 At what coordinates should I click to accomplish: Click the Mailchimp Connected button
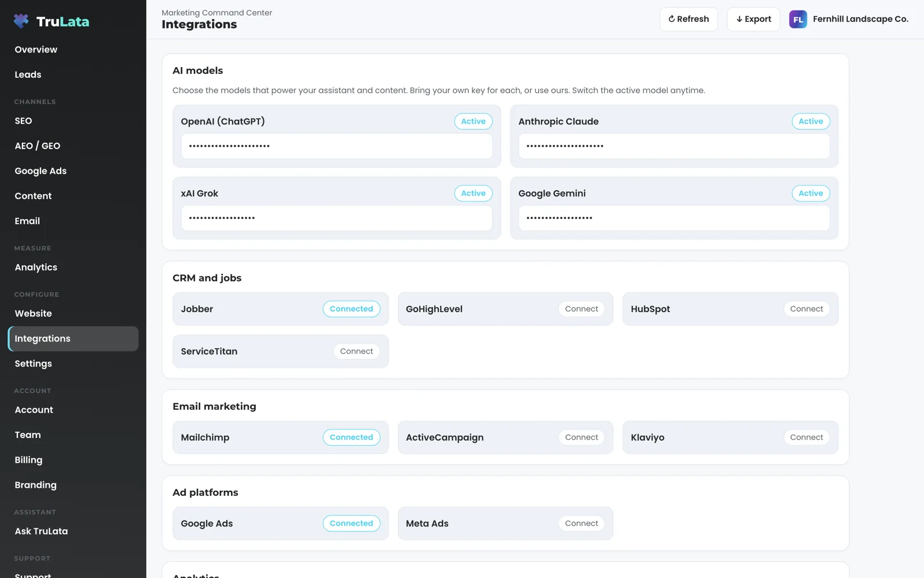[x=351, y=438]
